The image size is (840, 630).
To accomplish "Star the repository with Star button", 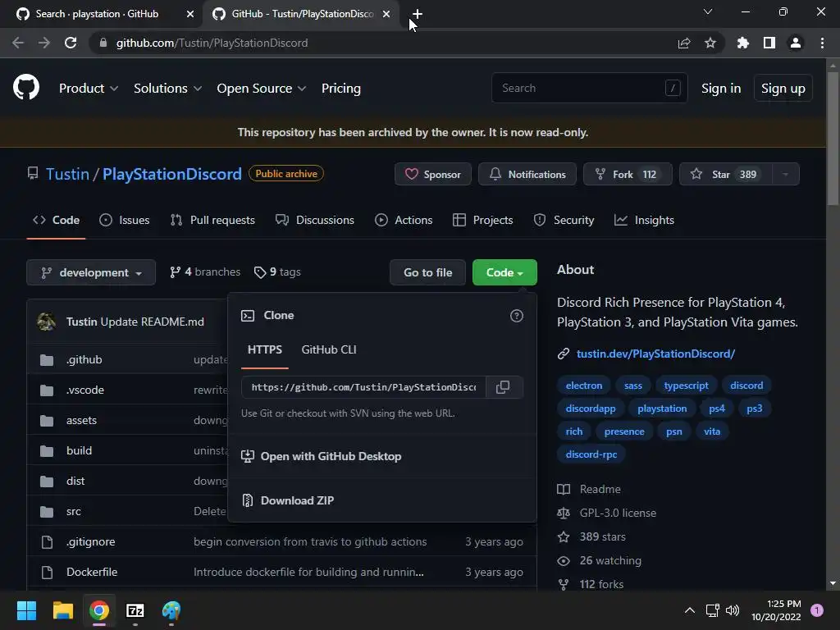I will (725, 174).
